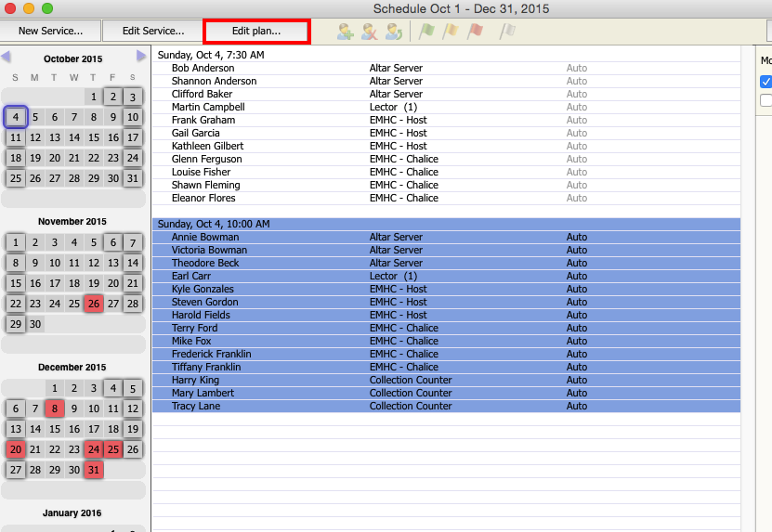Image resolution: width=772 pixels, height=532 pixels.
Task: Click the swap volunteer icon
Action: [x=394, y=32]
